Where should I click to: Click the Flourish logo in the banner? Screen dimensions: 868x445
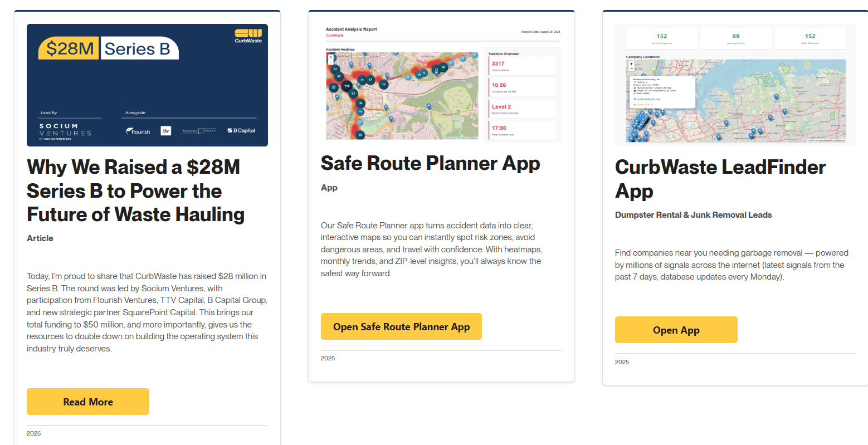click(x=138, y=131)
